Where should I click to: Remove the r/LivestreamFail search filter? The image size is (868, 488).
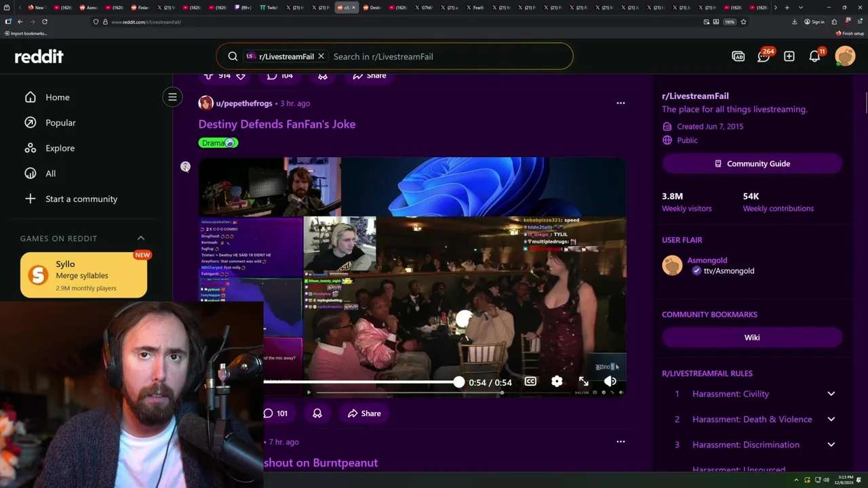tap(321, 56)
